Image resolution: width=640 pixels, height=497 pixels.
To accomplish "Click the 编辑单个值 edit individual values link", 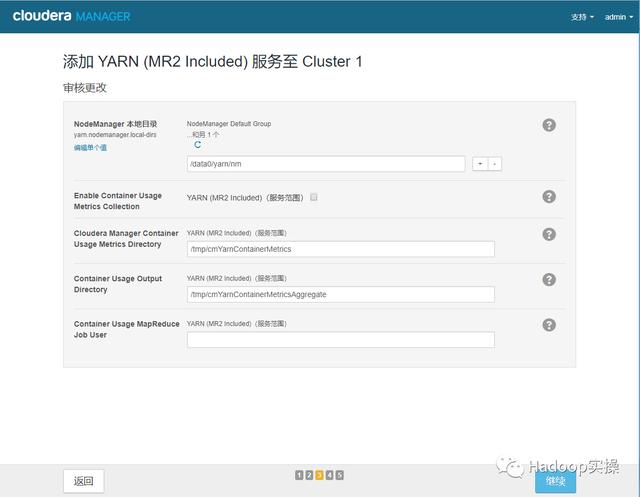I will (x=90, y=148).
